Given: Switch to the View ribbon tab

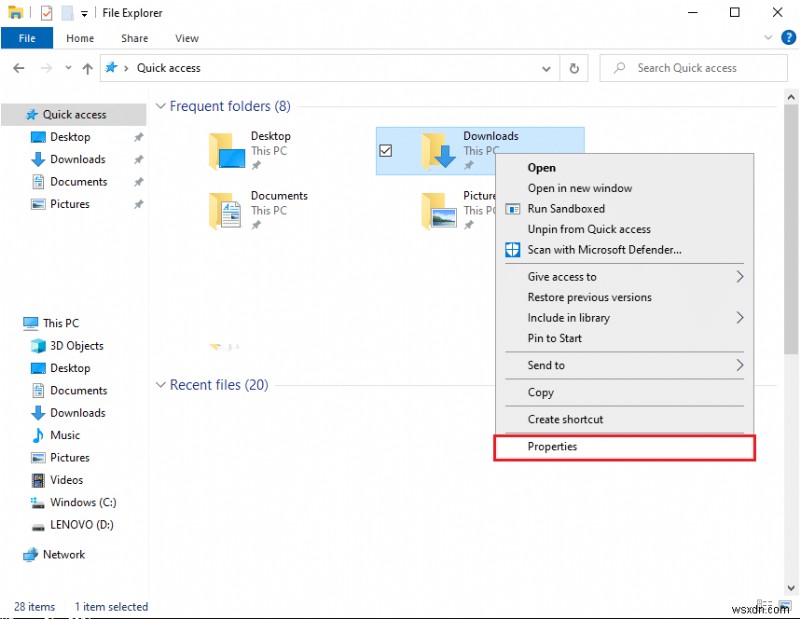Looking at the screenshot, I should coord(186,38).
